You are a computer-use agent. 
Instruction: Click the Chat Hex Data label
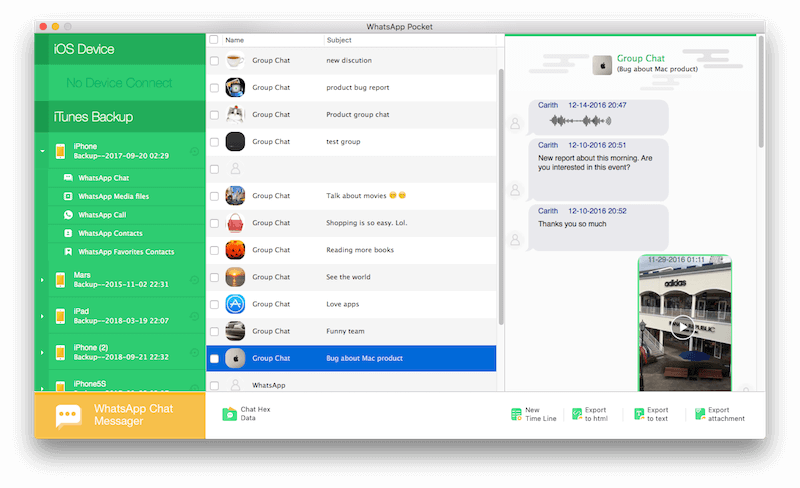(x=255, y=413)
